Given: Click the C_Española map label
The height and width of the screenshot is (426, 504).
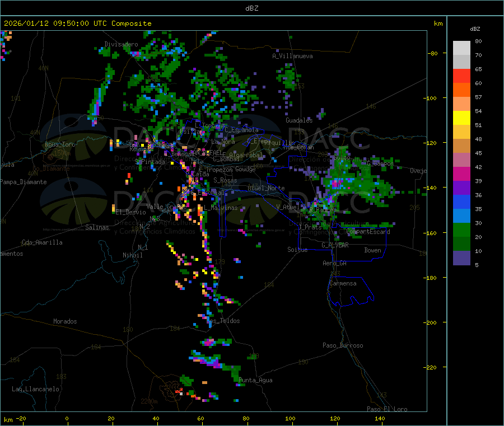Looking at the screenshot, I should point(241,130).
